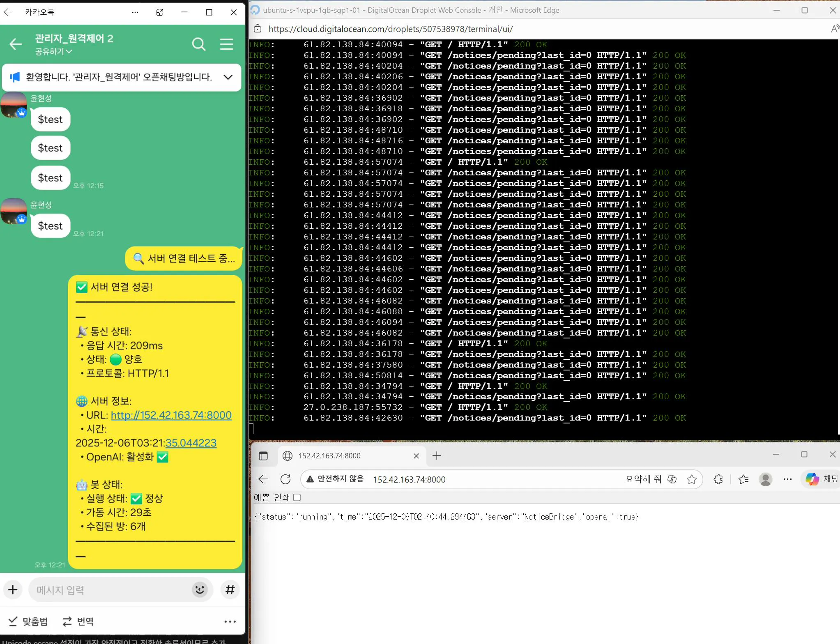
Task: Open a new browser tab
Action: [x=437, y=456]
